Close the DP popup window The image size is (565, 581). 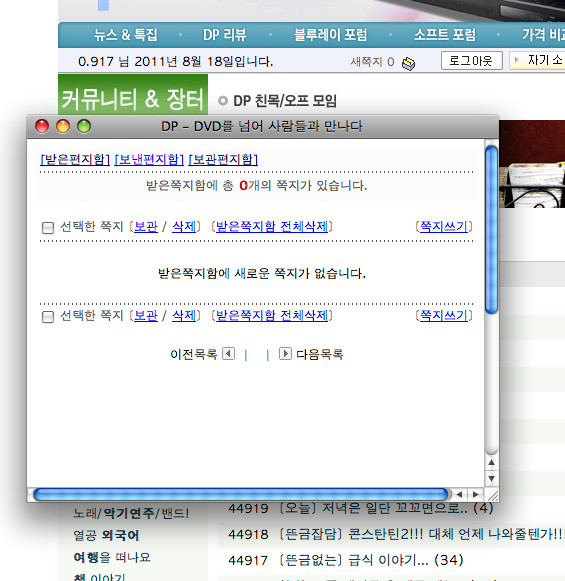42,126
